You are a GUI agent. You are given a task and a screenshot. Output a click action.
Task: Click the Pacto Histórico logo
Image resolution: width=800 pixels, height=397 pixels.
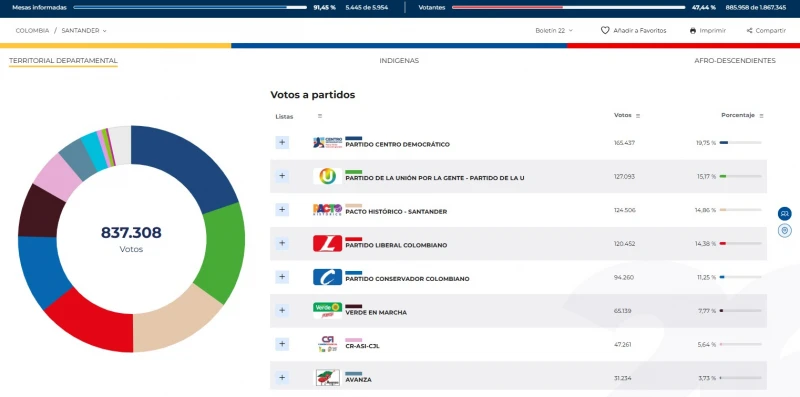point(327,210)
